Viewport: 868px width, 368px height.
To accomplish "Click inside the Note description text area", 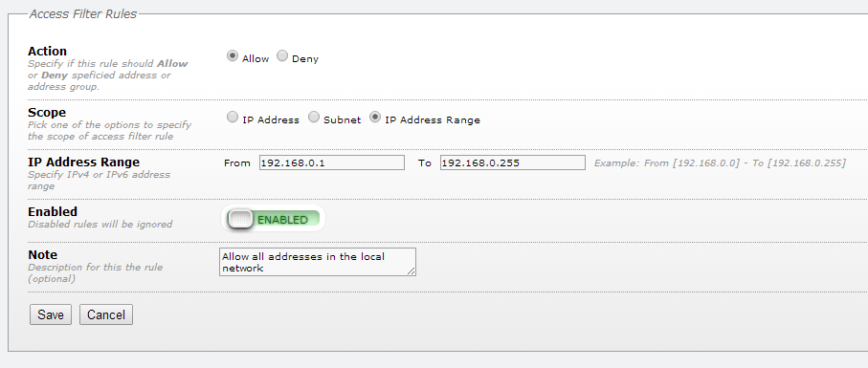I will tap(317, 262).
